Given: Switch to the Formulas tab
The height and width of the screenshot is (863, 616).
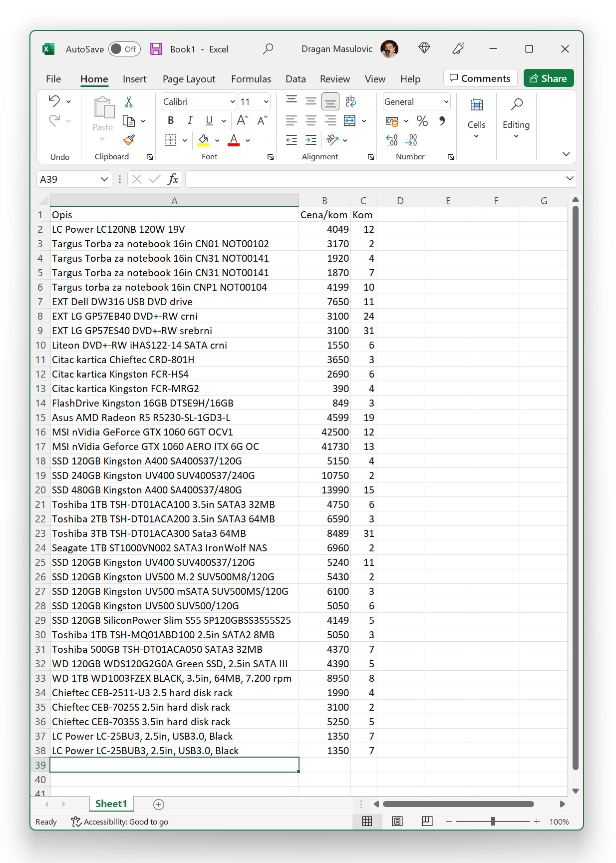Looking at the screenshot, I should click(x=251, y=79).
